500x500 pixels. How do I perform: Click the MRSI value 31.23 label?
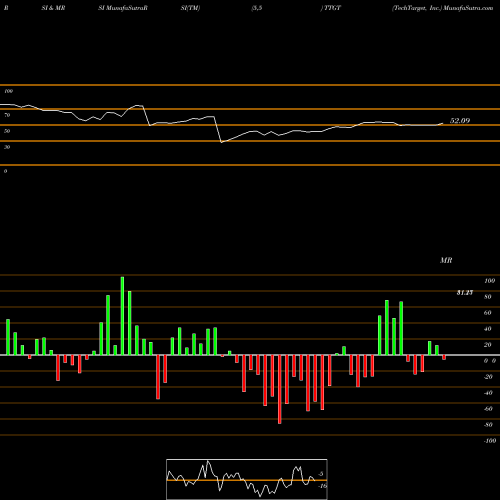(465, 293)
